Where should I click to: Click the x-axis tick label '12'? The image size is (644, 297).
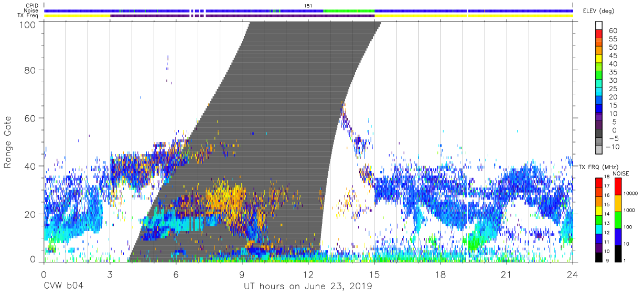tap(308, 274)
